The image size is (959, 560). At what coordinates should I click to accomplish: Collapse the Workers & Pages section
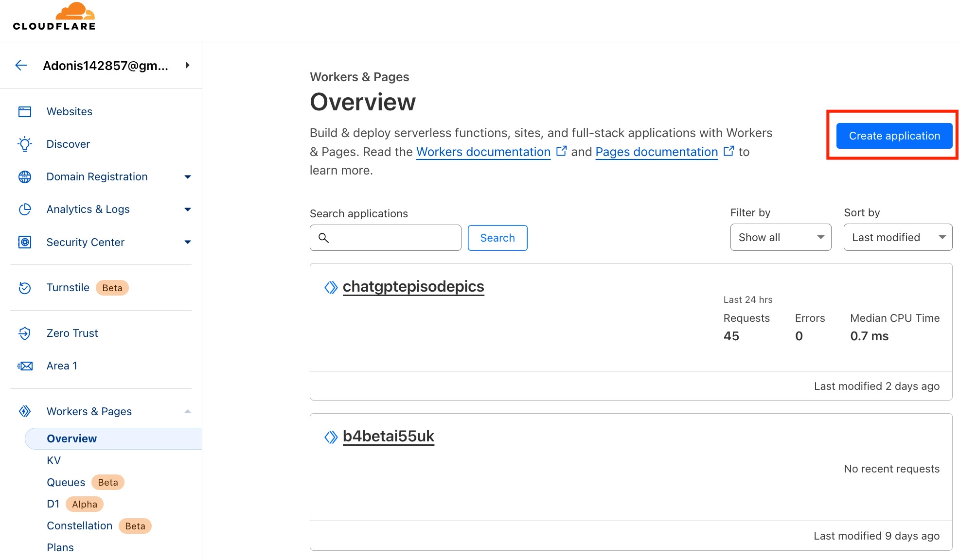pyautogui.click(x=188, y=412)
